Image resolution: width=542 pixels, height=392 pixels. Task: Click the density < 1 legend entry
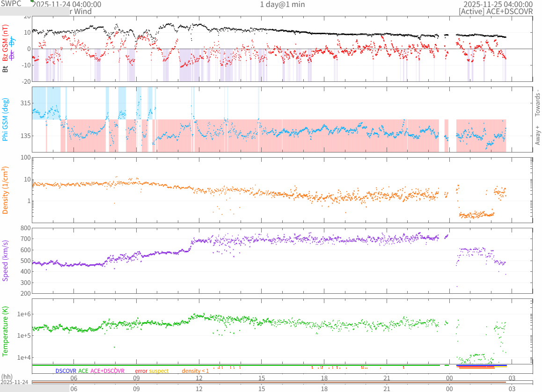195,371
